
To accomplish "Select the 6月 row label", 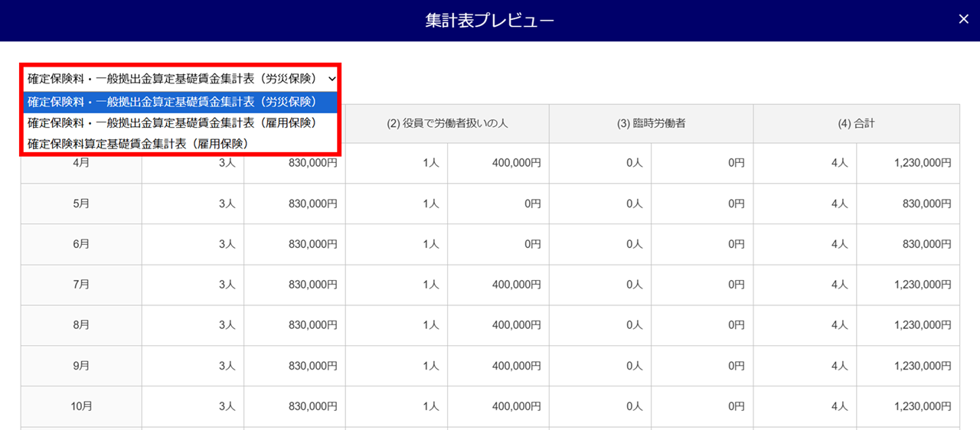I will (x=81, y=244).
